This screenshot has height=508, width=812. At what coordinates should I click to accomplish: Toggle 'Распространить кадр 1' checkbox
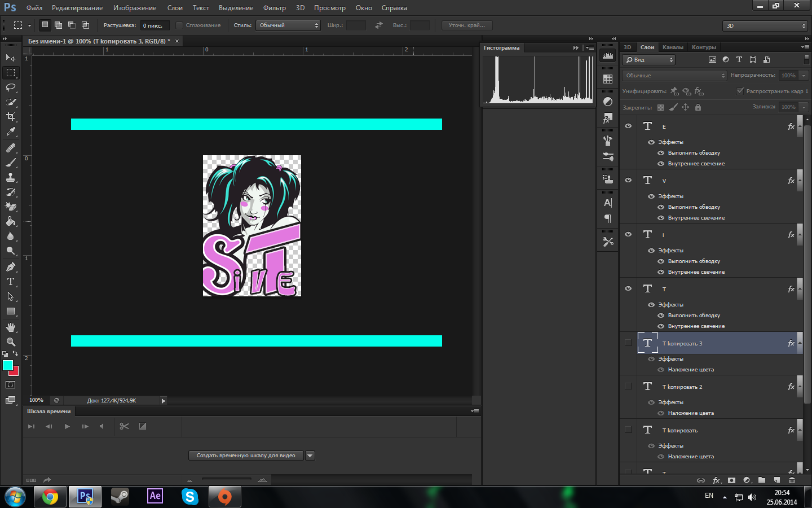click(x=740, y=91)
